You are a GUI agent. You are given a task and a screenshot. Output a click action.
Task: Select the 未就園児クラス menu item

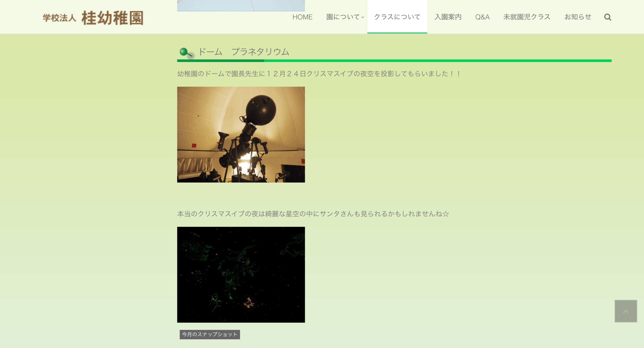(x=527, y=17)
